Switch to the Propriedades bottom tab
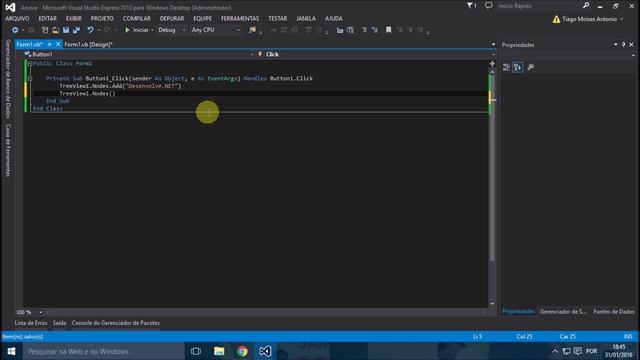Screen dimensions: 640x360 518,311
